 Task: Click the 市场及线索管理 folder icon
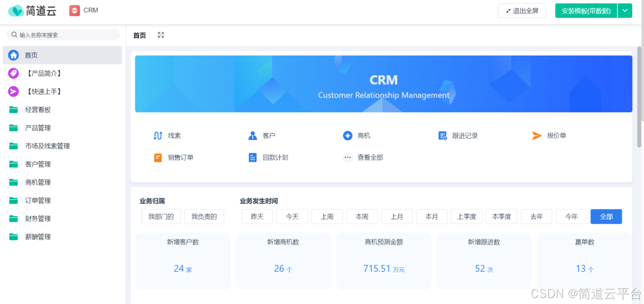(13, 146)
